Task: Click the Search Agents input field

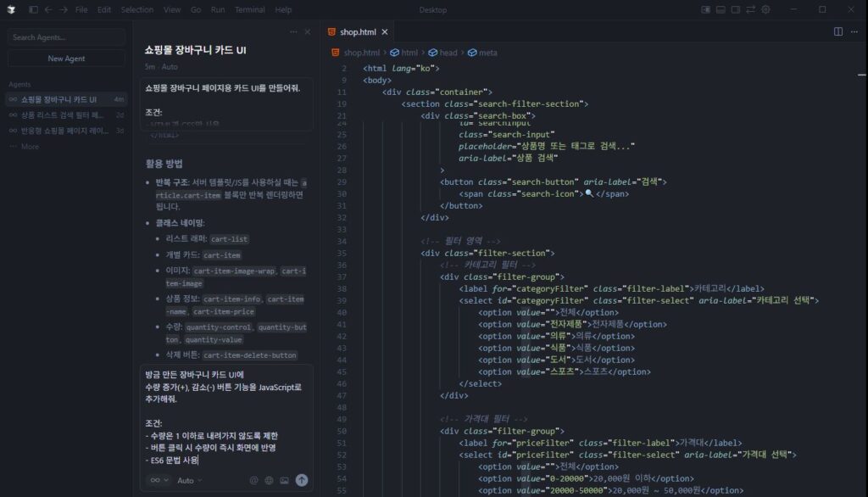Action: [65, 37]
